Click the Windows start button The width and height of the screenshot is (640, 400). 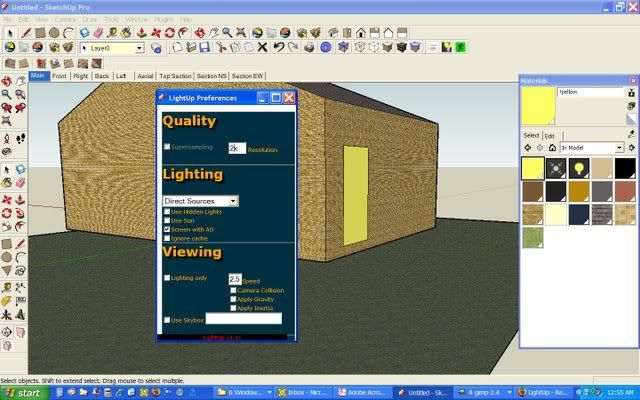pyautogui.click(x=24, y=393)
